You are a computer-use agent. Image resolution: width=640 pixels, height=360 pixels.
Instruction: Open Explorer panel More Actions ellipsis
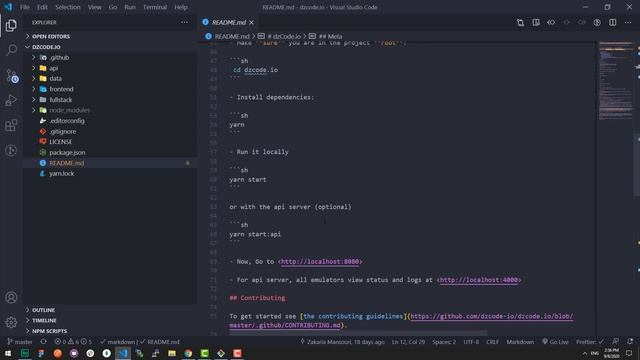tap(184, 22)
